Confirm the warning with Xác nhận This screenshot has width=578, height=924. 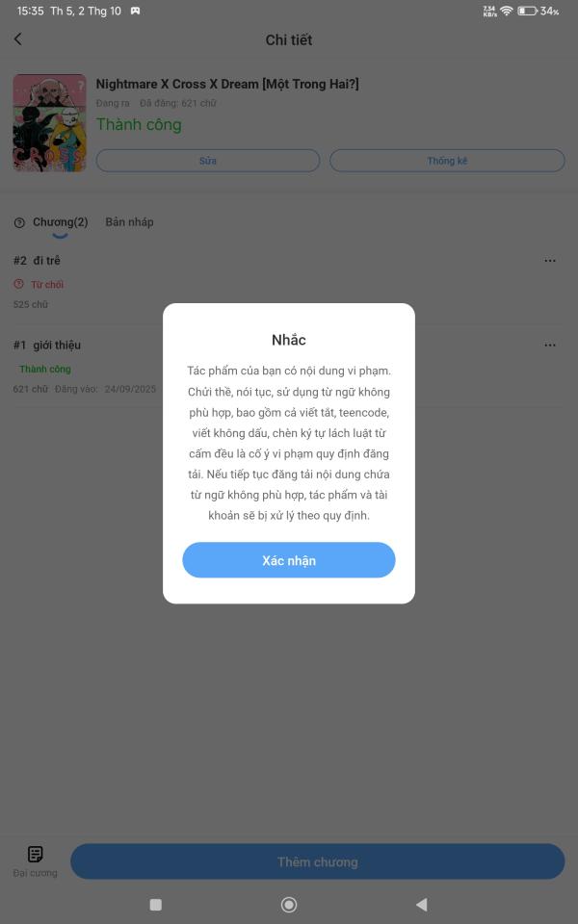[289, 560]
